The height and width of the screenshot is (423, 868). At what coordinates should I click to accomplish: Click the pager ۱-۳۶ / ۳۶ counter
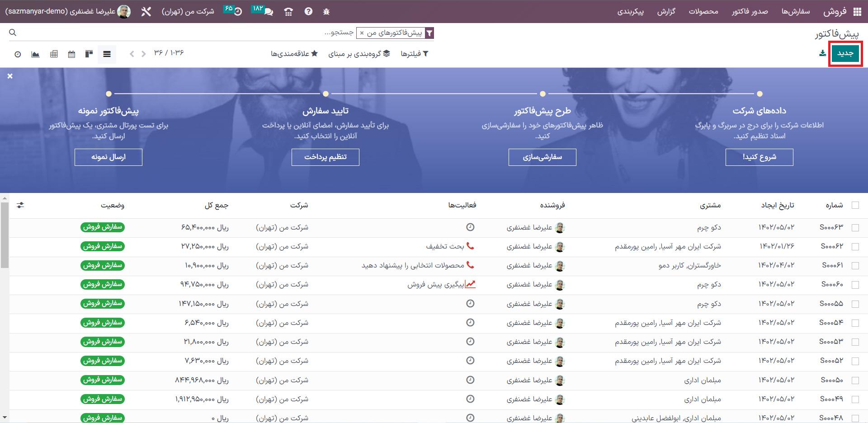pos(169,53)
